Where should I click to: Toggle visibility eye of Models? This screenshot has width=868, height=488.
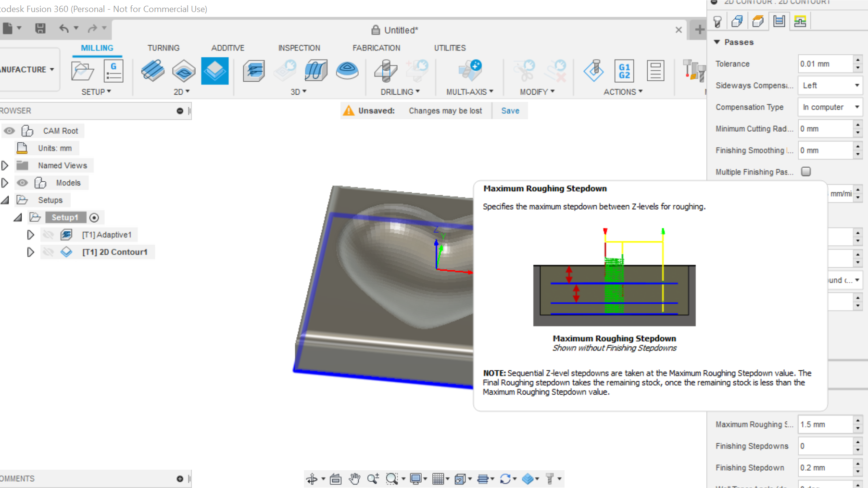point(22,183)
